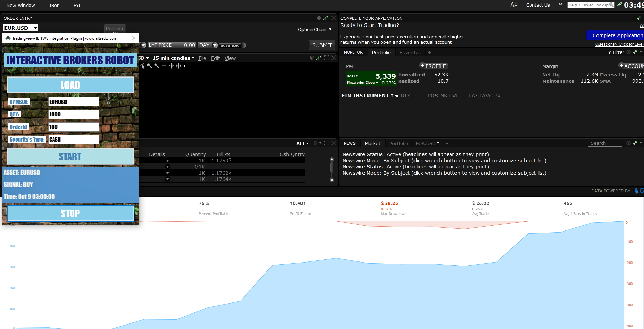Click link icon in Complete Your Application panel
The width and height of the screenshot is (644, 329).
639,18
